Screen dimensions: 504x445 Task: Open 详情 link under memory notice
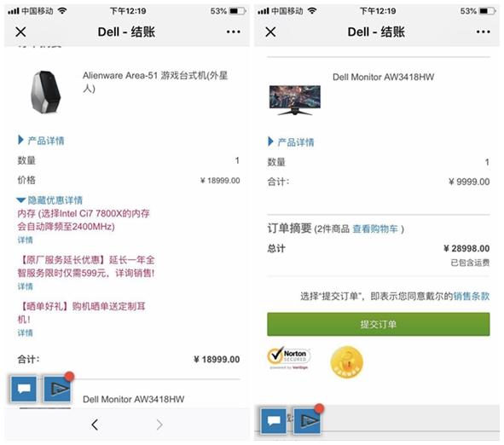click(25, 240)
